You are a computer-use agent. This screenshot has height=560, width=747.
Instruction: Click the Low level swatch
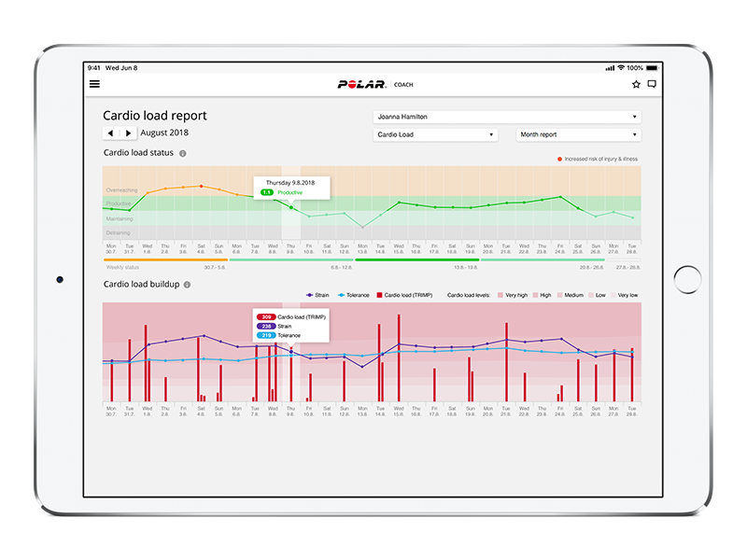click(591, 295)
